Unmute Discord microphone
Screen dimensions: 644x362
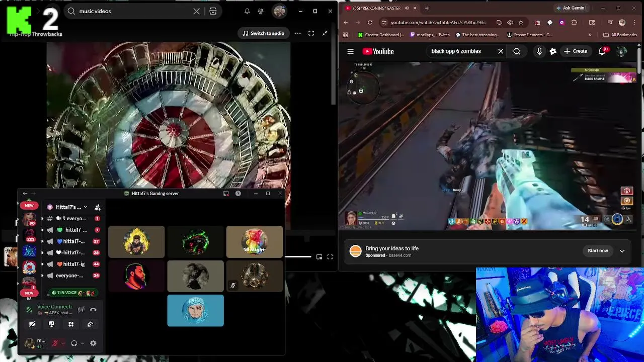pos(55,343)
